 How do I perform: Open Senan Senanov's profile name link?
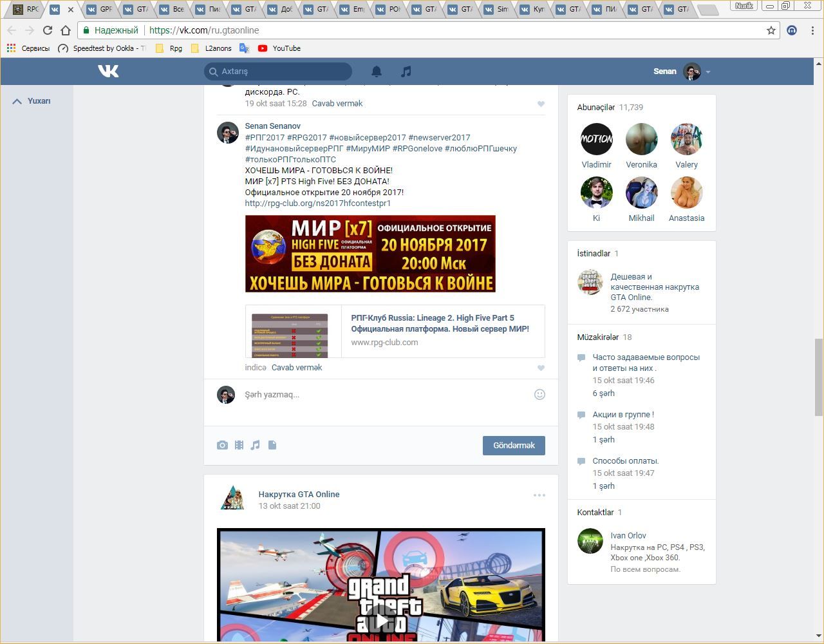(x=272, y=126)
